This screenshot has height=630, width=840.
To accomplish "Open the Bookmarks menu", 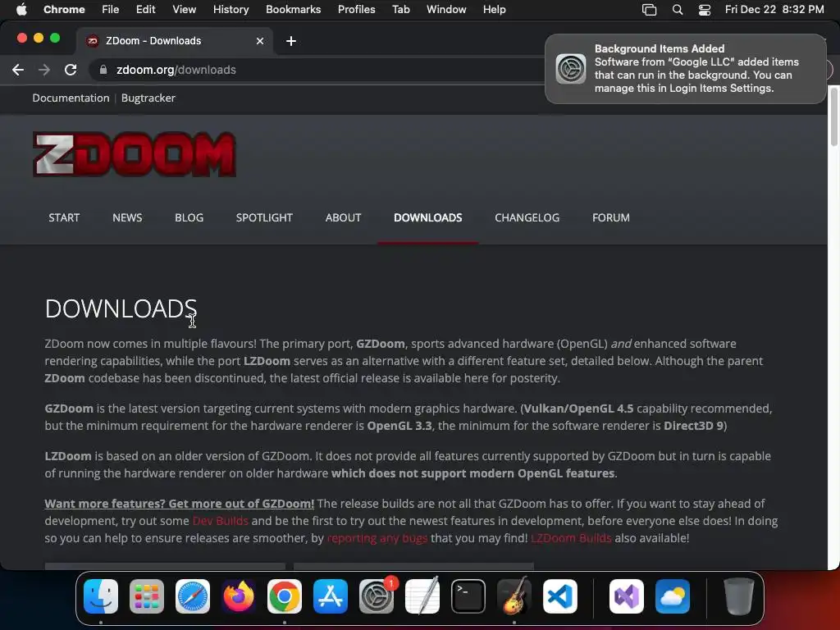I will pyautogui.click(x=293, y=9).
